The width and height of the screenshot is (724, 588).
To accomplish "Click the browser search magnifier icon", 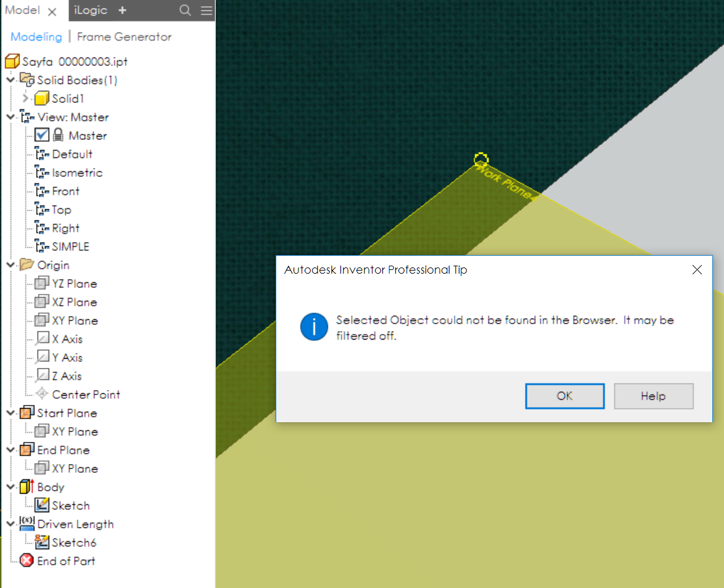I will (185, 10).
